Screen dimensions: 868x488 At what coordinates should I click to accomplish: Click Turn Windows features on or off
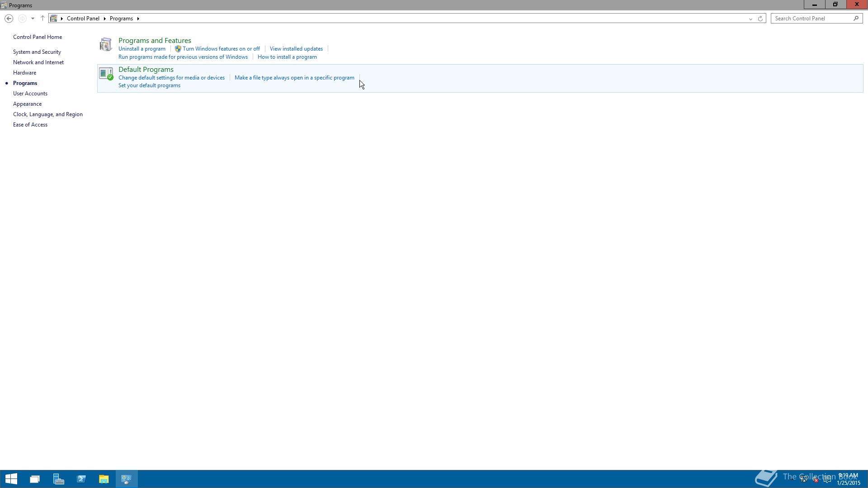221,49
